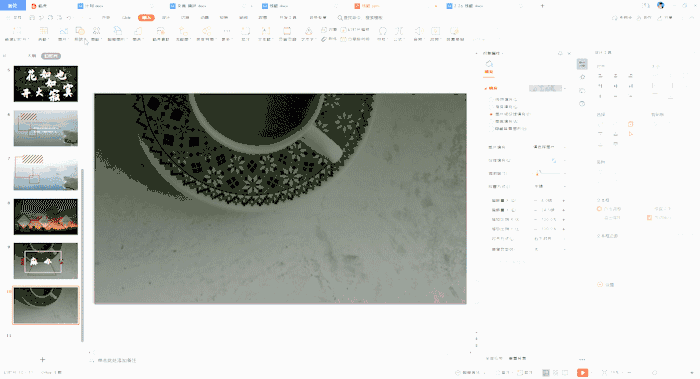Switch to the Transitions ribbon tab
The image size is (700, 379).
point(185,18)
